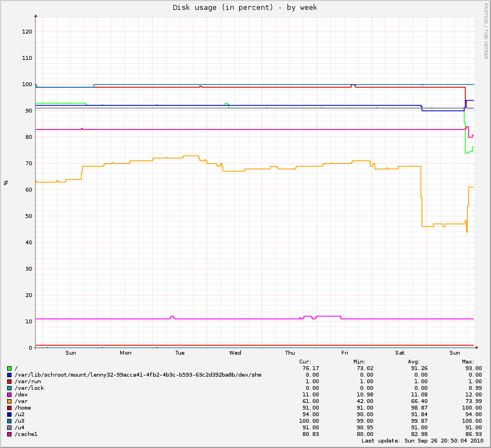Screen dimensions: 491x448
Task: Click the dark blue swatch beside /u2
Action: click(9, 415)
